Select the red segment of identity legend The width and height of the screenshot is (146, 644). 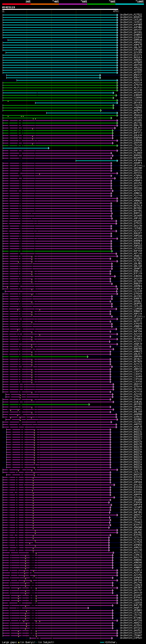pos(16,4)
